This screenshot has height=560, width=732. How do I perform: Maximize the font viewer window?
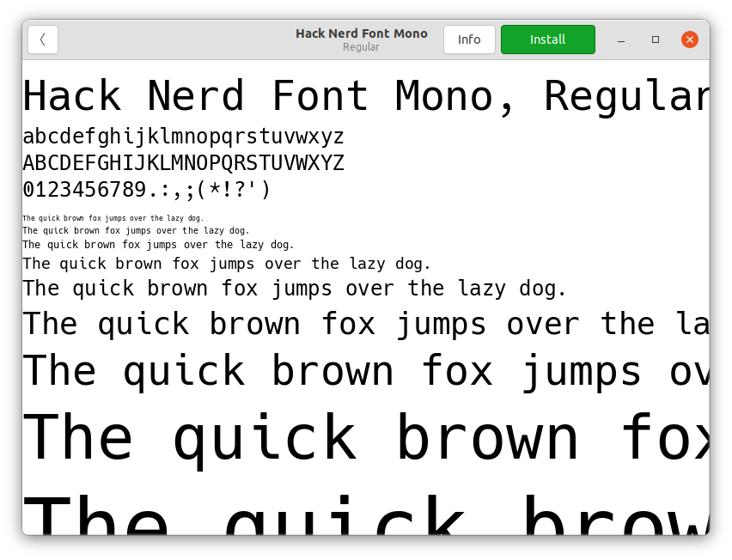[656, 40]
